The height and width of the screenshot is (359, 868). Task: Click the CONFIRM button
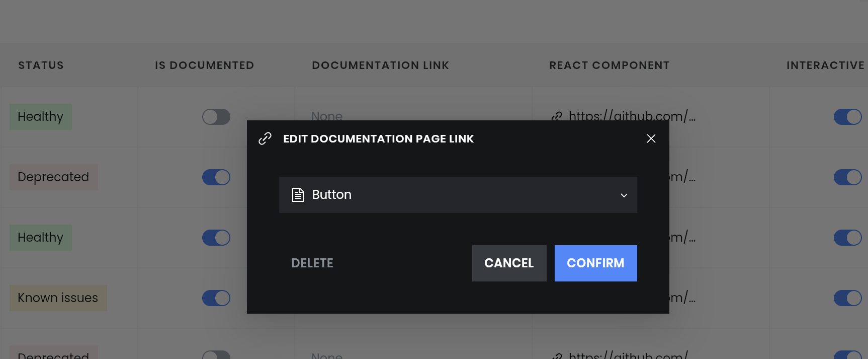tap(595, 263)
